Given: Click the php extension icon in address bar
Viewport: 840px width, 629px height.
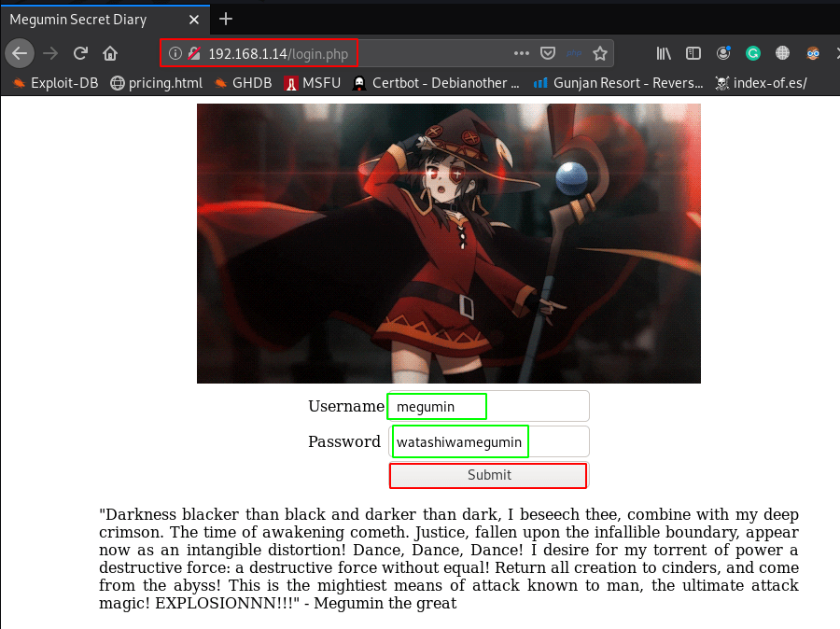Looking at the screenshot, I should (x=574, y=53).
